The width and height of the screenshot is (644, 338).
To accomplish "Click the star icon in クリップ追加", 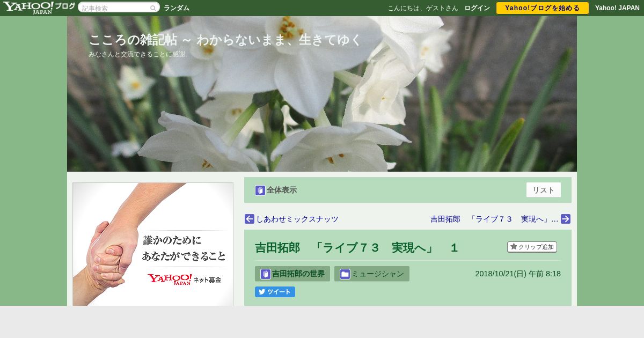I will pyautogui.click(x=514, y=247).
